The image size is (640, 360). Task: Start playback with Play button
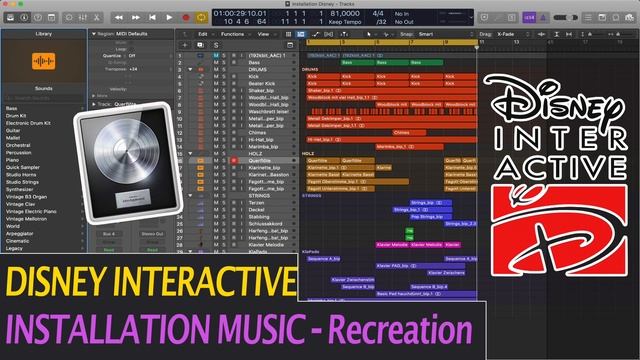(169, 18)
